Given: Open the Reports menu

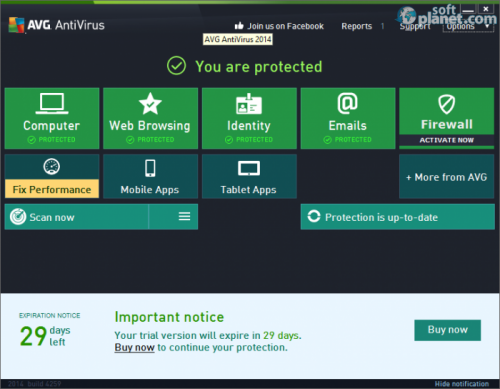Looking at the screenshot, I should (x=356, y=26).
